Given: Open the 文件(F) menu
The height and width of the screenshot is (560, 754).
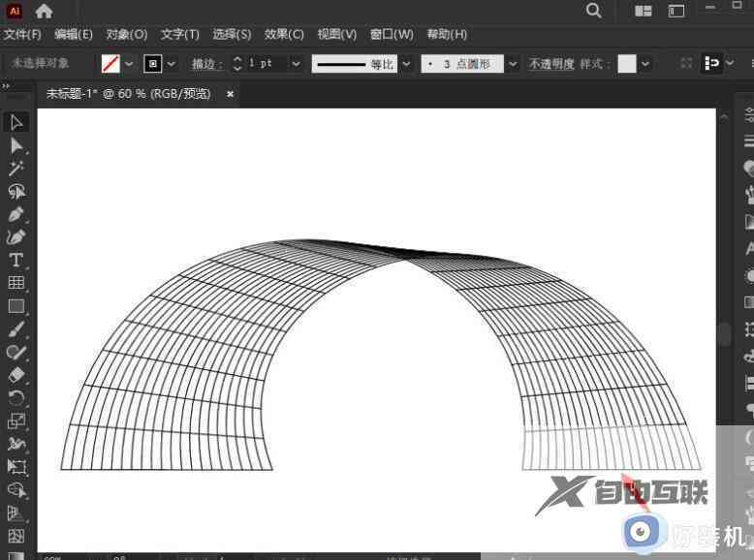Looking at the screenshot, I should click(x=22, y=34).
